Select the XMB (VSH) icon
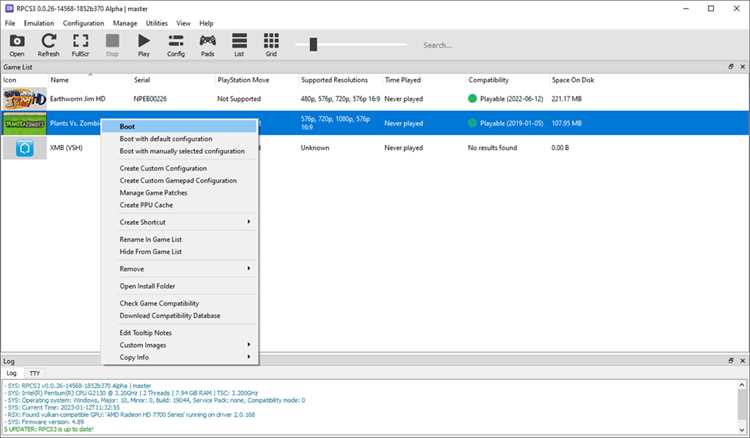The width and height of the screenshot is (750, 438). [25, 148]
